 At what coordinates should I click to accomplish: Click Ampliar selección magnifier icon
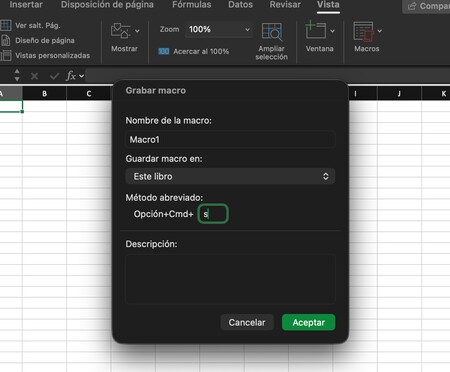pos(272,32)
